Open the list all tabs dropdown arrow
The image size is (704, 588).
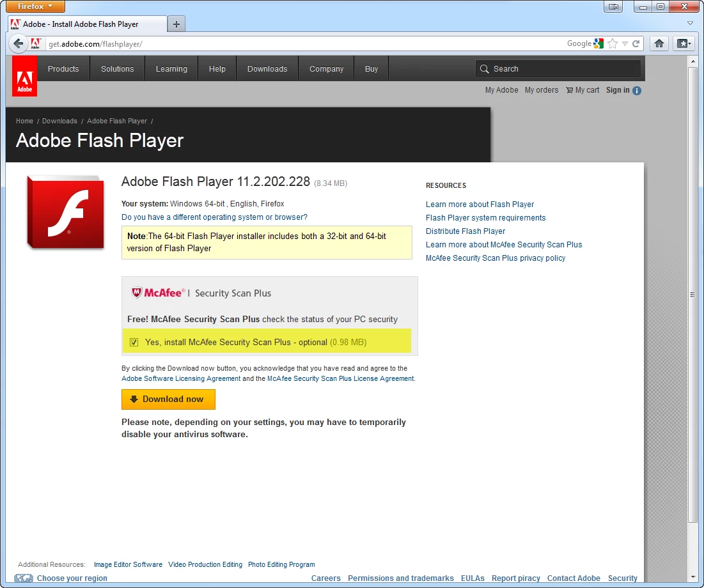pyautogui.click(x=690, y=23)
